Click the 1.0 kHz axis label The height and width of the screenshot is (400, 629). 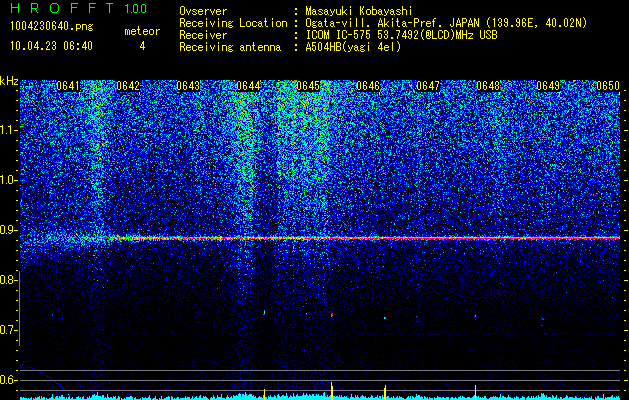point(7,180)
